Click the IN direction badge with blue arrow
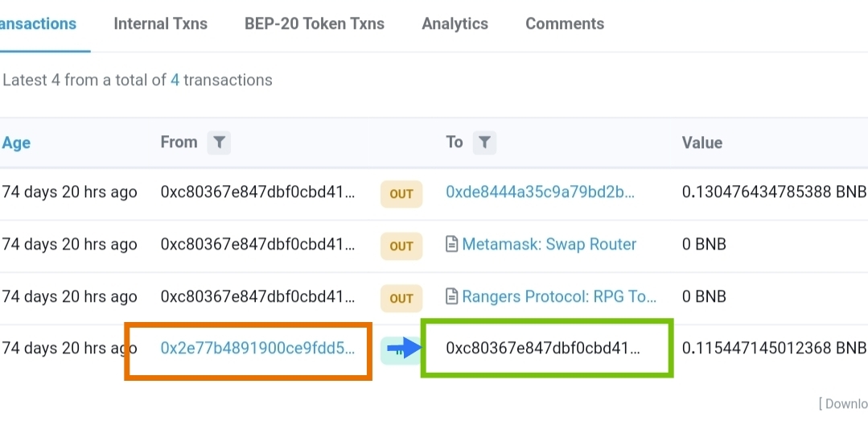 (x=401, y=349)
